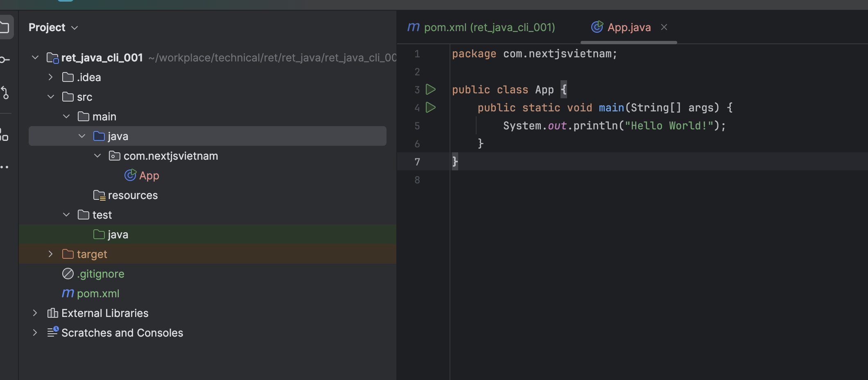Select the resources folder
Image resolution: width=868 pixels, height=380 pixels.
[x=133, y=195]
